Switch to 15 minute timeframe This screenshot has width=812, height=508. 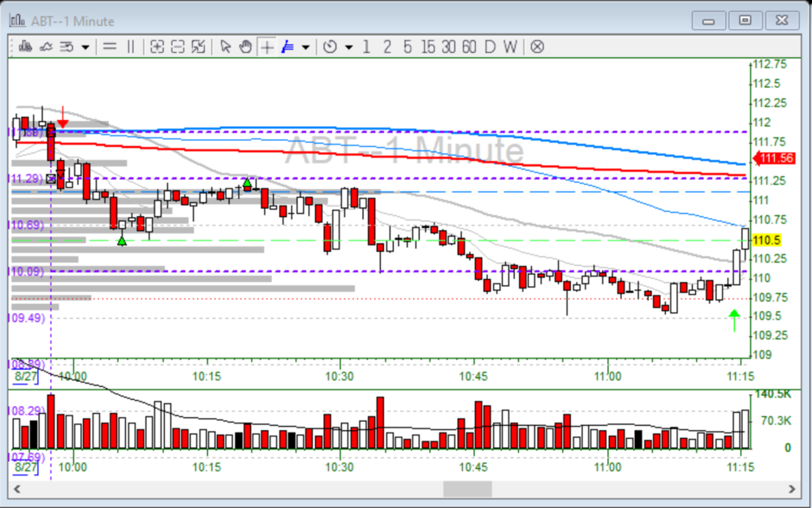[428, 46]
